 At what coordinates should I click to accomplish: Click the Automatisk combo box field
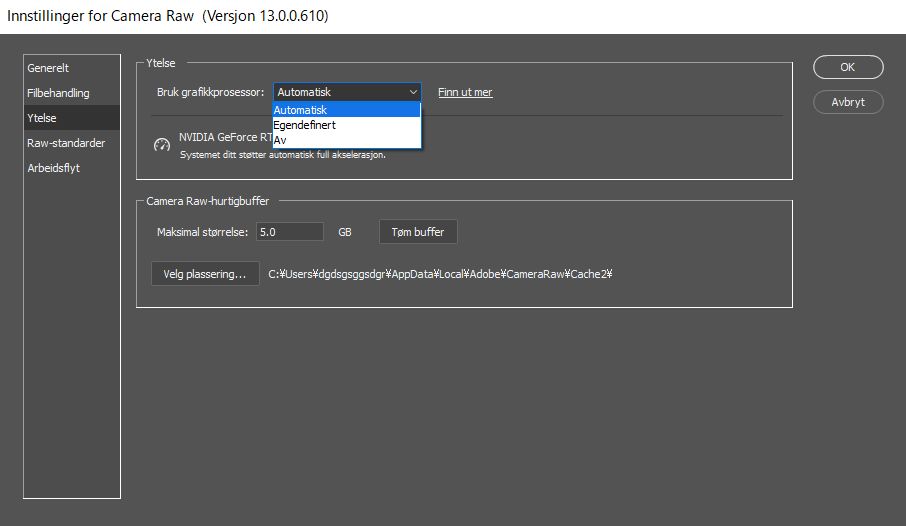(347, 92)
